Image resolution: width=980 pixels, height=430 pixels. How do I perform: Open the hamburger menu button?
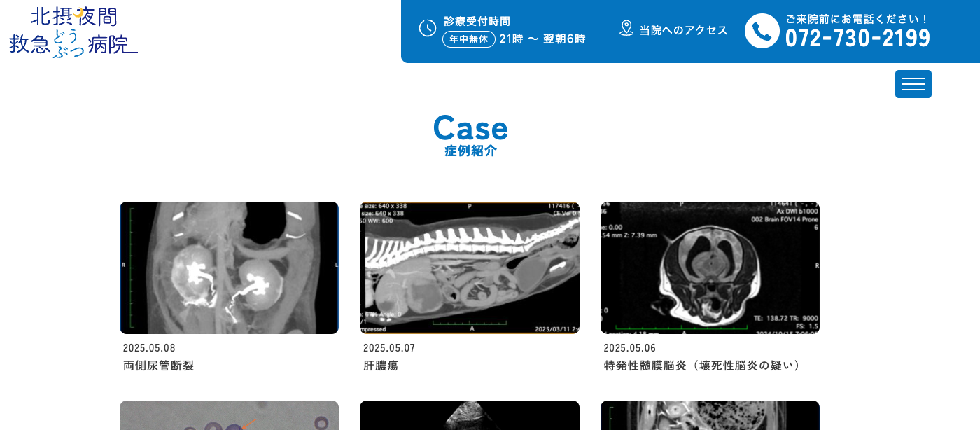click(x=913, y=84)
